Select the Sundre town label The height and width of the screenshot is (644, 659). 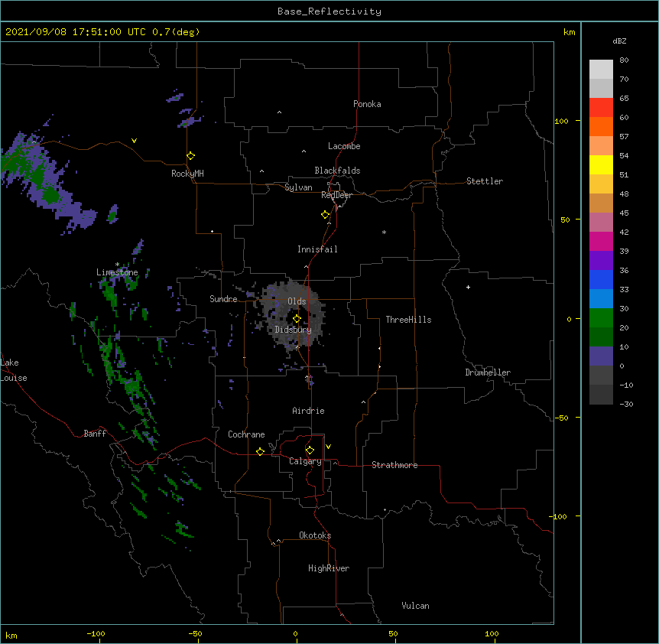tap(223, 299)
